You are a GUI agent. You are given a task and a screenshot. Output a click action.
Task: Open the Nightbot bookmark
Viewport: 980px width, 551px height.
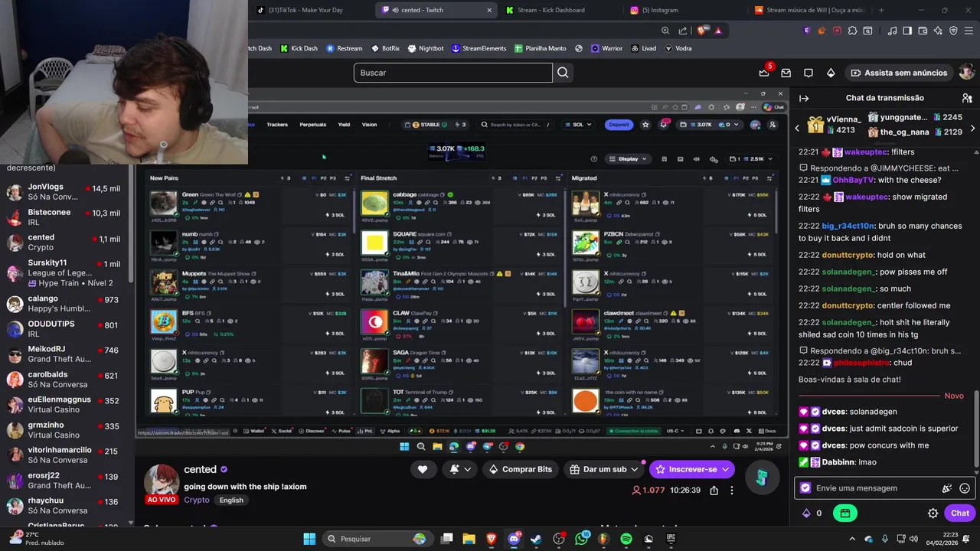click(426, 48)
